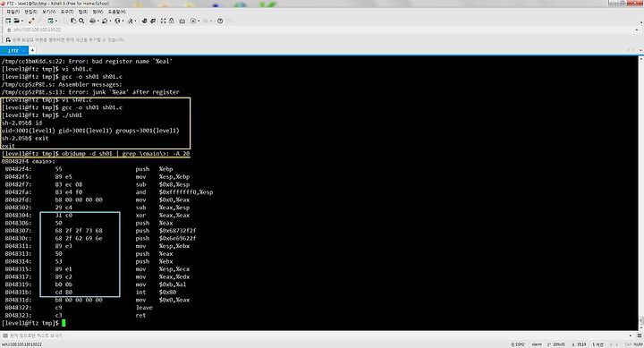The width and height of the screenshot is (644, 348).
Task: Click the scrollbar up arrow
Action: (641, 58)
